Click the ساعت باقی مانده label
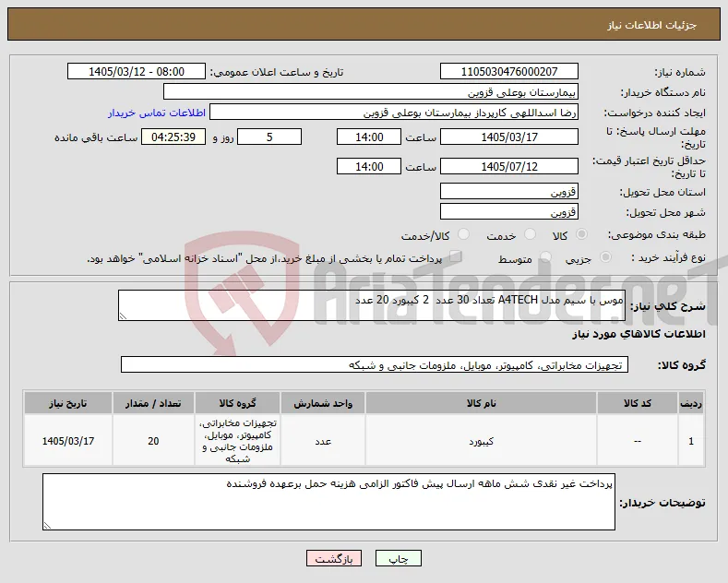This screenshot has width=728, height=583. coord(96,137)
